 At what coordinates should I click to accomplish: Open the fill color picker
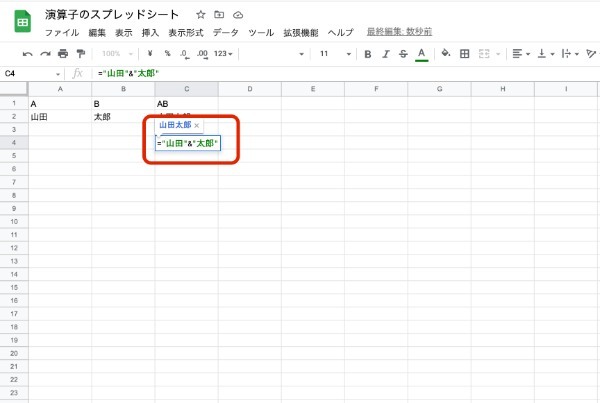446,53
